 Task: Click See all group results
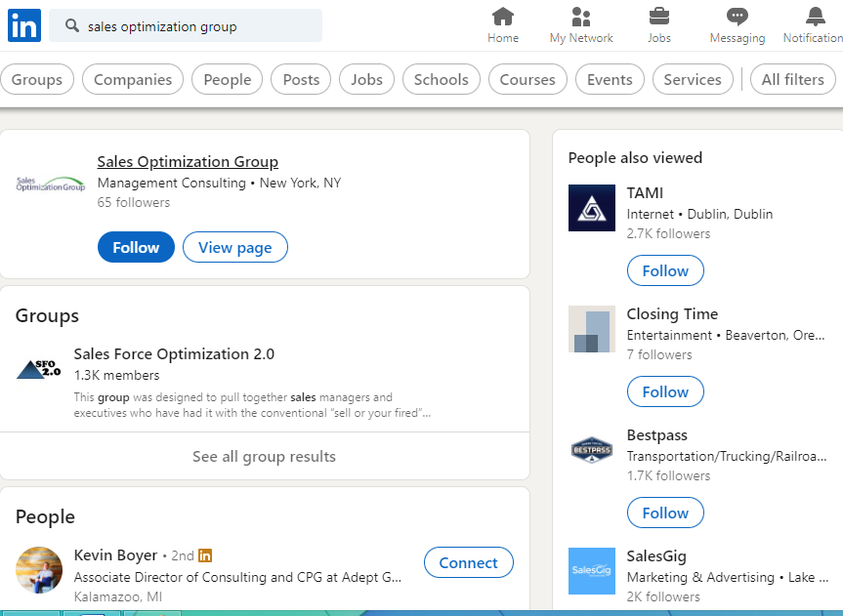tap(264, 456)
